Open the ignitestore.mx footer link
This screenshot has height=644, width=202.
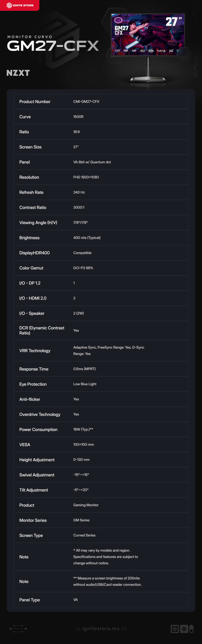(101, 628)
